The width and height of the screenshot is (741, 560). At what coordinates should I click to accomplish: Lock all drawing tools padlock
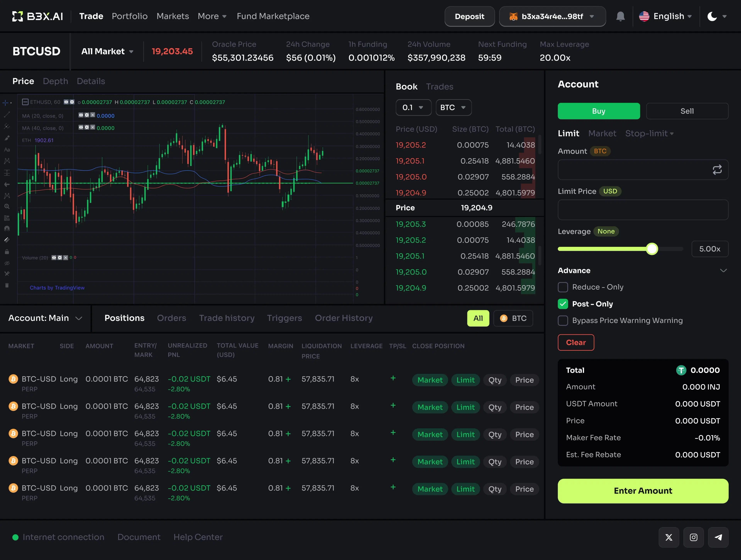coord(7,252)
